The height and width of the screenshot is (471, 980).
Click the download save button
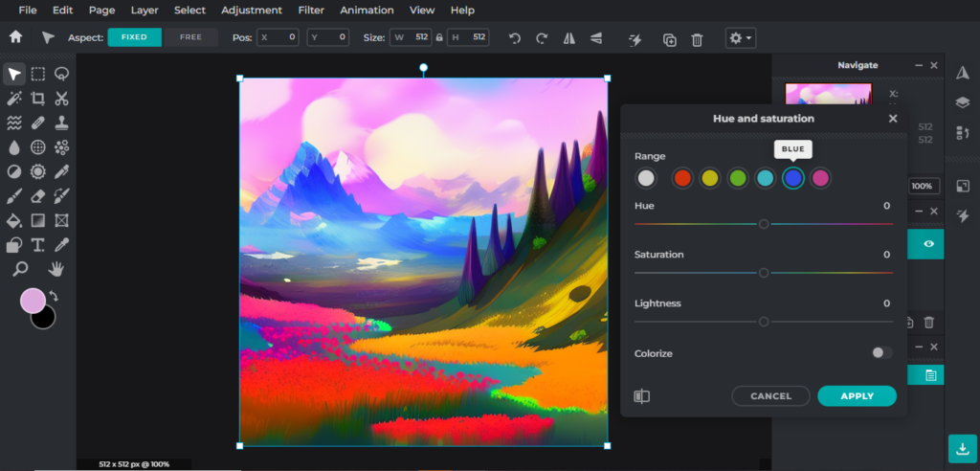coord(963,448)
